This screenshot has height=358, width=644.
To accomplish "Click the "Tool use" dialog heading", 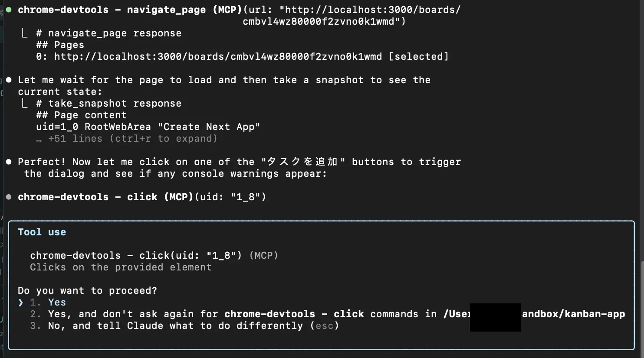I will (42, 232).
